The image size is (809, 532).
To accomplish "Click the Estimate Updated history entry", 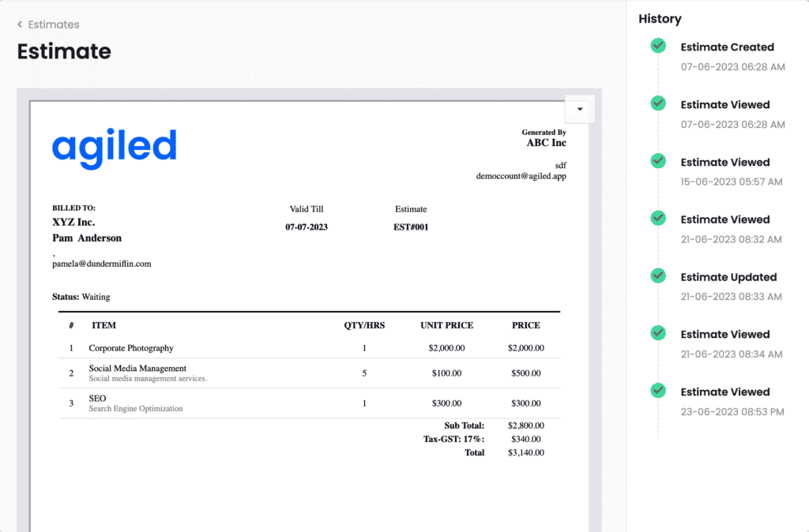I will 728,277.
